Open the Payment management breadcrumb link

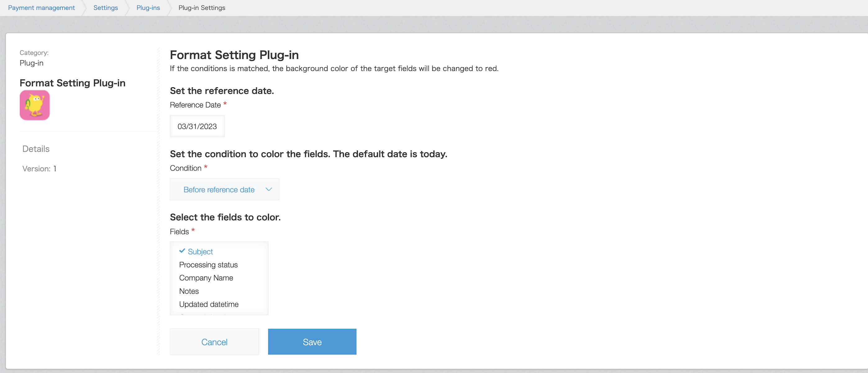coord(41,8)
